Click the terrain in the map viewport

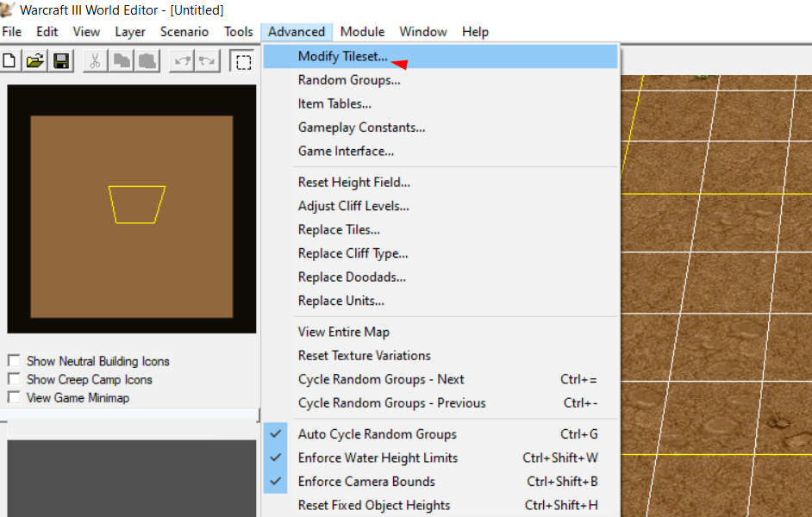click(716, 296)
